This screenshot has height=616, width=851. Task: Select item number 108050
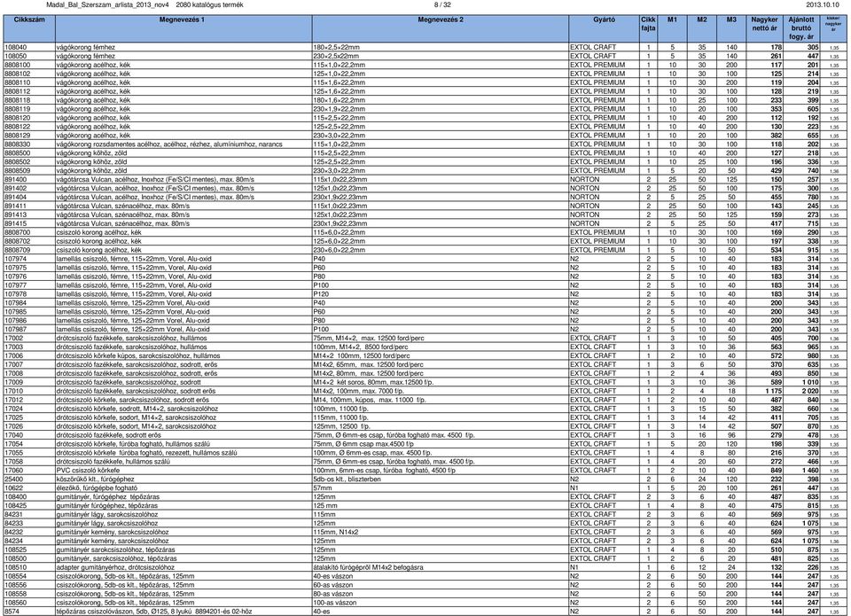15,56
